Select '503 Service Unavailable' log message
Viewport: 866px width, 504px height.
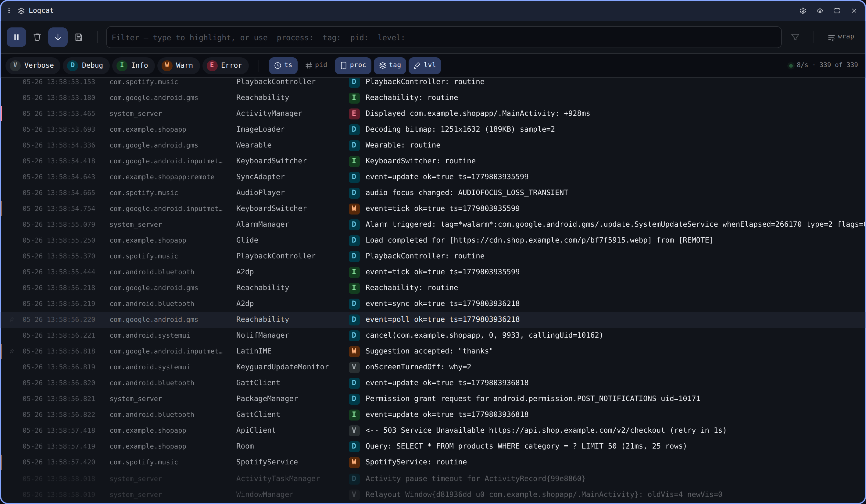click(546, 430)
